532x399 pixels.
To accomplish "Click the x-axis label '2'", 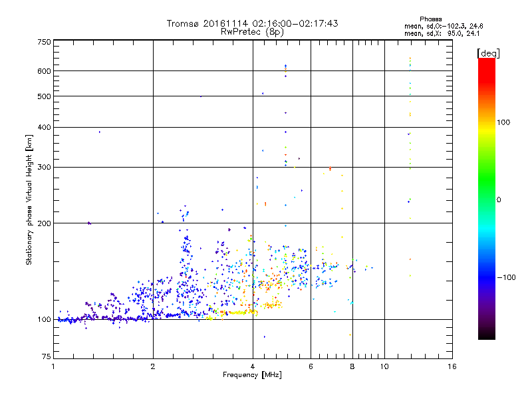I will tap(153, 366).
